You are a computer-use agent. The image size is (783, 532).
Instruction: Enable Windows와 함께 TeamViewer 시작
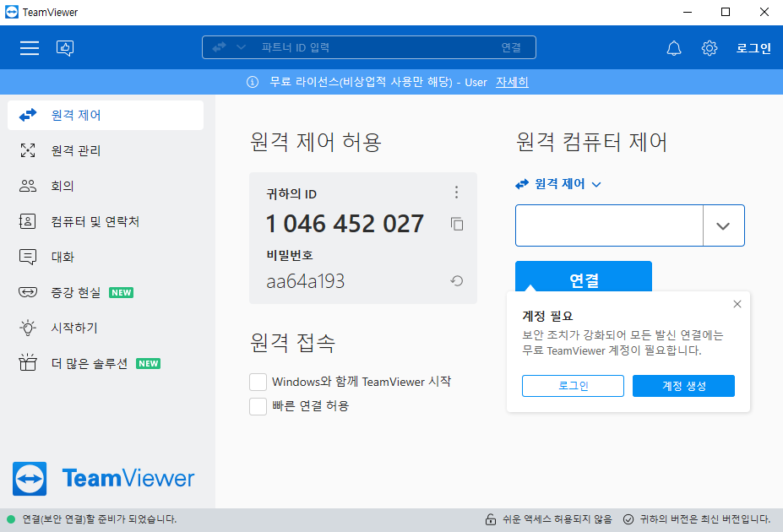(258, 381)
